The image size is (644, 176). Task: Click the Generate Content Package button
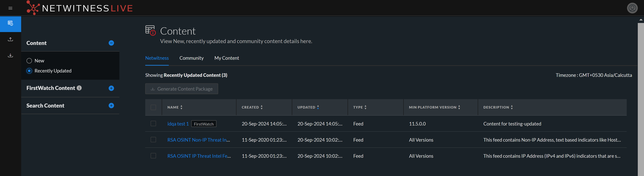coord(182,89)
